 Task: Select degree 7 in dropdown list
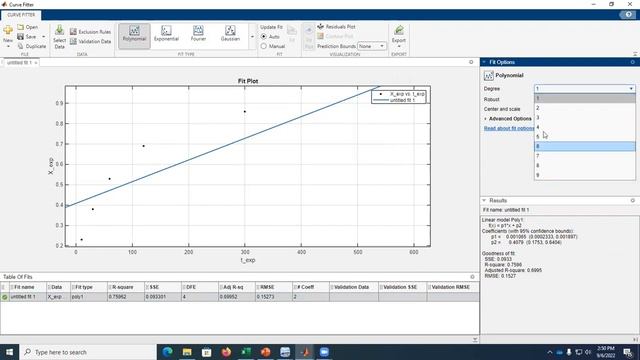[x=584, y=156]
